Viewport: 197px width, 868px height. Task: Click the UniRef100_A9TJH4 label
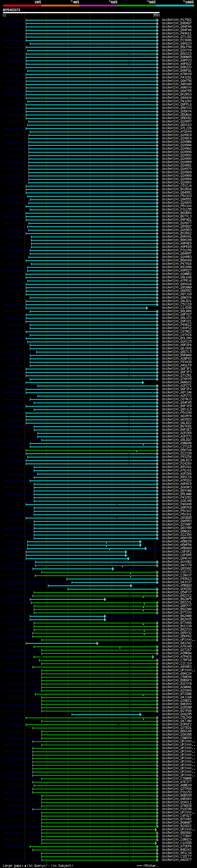pos(176,393)
